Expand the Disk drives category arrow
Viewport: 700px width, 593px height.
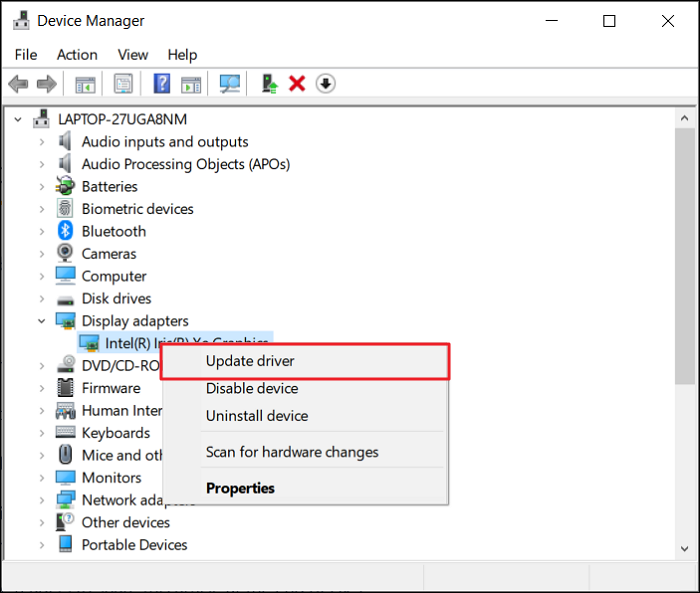(42, 298)
